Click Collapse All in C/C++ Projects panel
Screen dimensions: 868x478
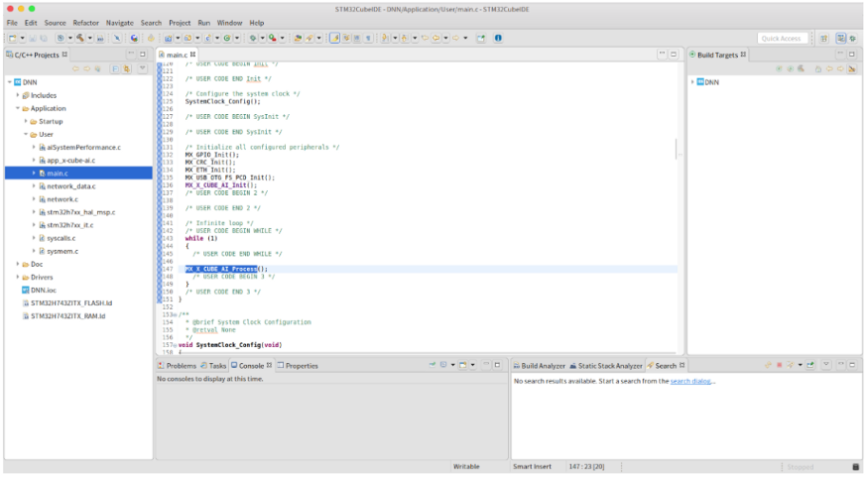[x=113, y=68]
